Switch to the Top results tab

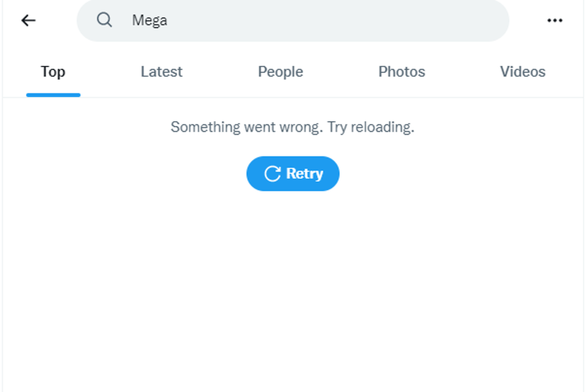pos(53,72)
